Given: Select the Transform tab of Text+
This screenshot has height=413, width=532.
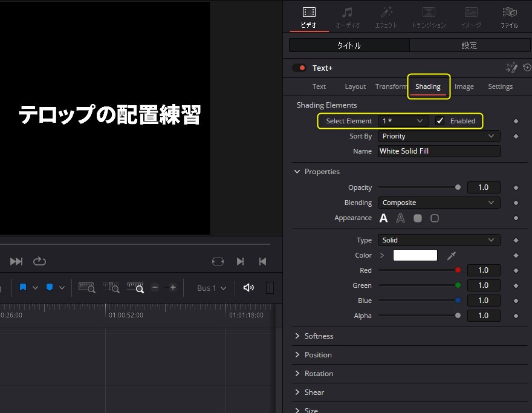Looking at the screenshot, I should 391,86.
